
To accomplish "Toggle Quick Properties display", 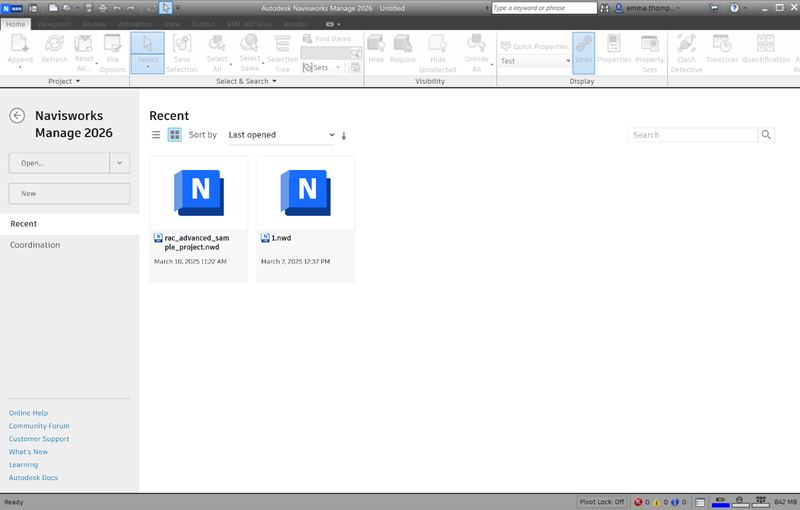I will pos(535,46).
